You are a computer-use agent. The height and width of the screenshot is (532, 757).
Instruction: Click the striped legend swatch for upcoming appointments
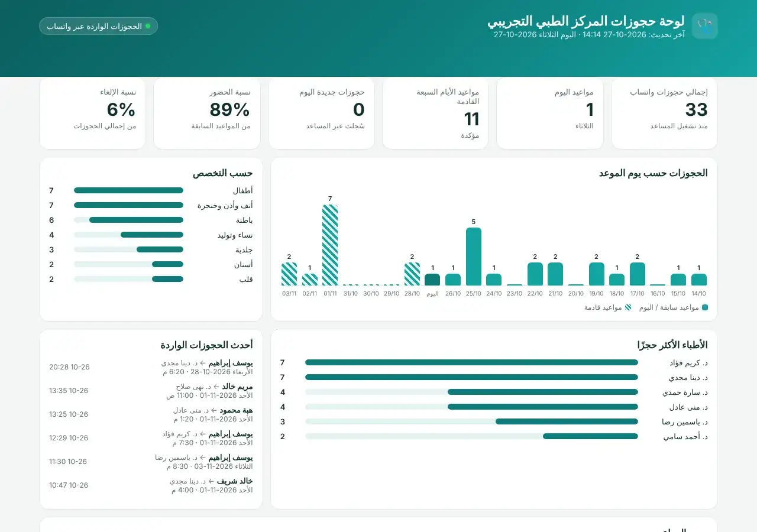click(x=628, y=307)
